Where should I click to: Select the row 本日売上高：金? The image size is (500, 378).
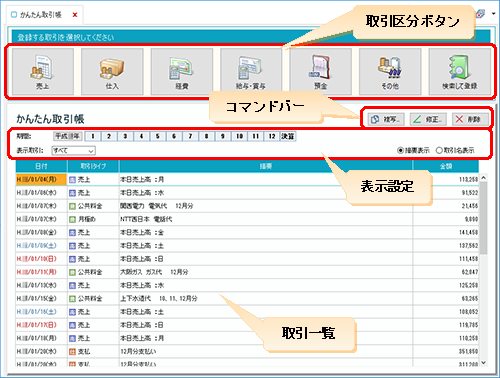click(x=247, y=233)
